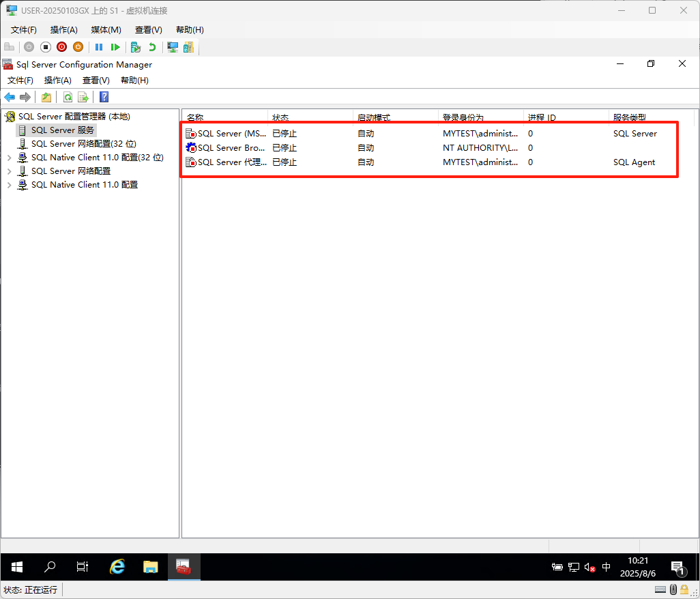Open 操作(A) menu in Configuration Manager
This screenshot has width=700, height=599.
pos(57,81)
